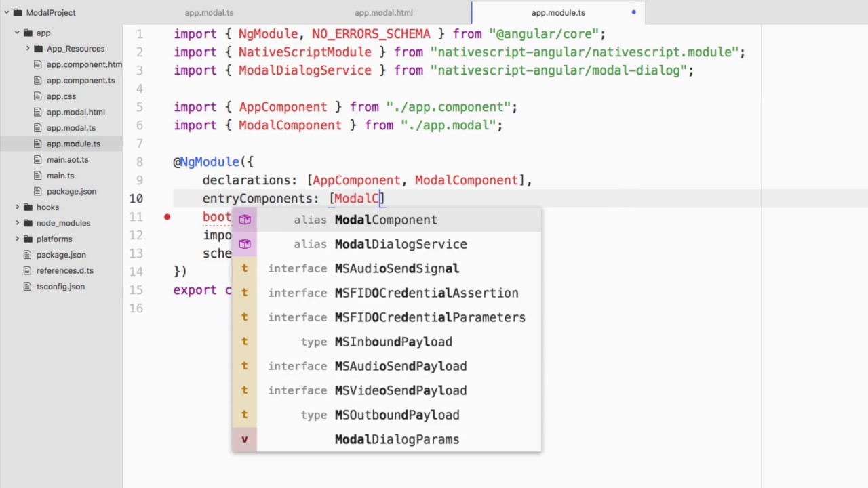
Task: Click the file icon beside references.d.ts
Action: click(28, 270)
